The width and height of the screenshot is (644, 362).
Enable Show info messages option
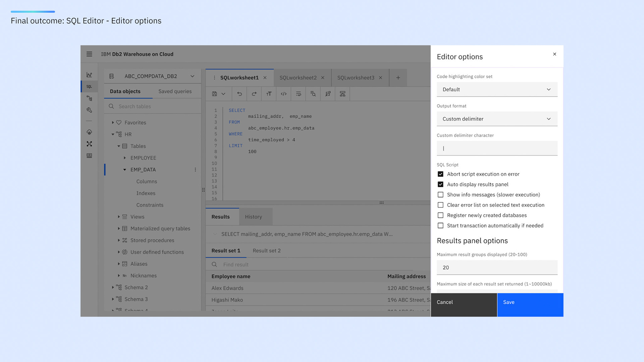click(x=440, y=195)
